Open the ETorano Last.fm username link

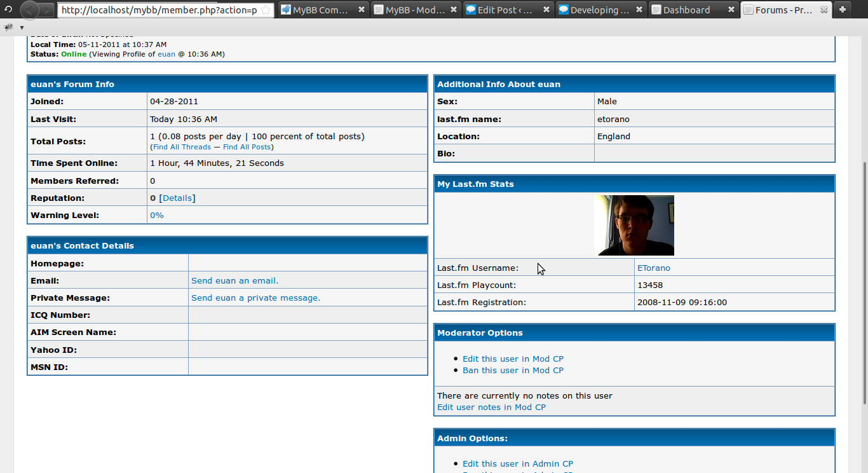(653, 268)
